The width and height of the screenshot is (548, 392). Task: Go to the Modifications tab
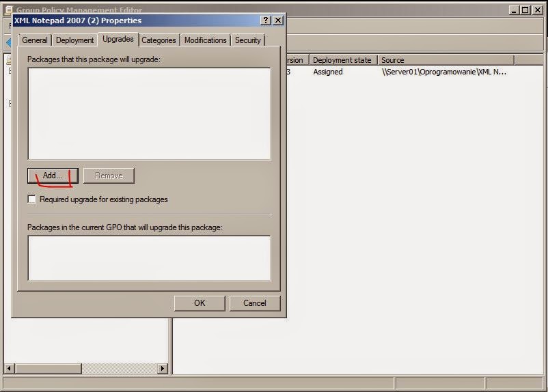206,40
